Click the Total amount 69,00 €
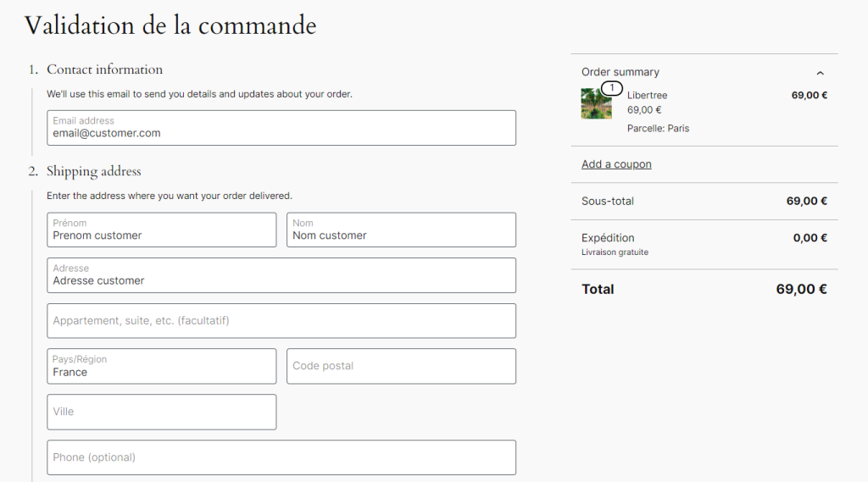This screenshot has width=868, height=482. [x=801, y=290]
